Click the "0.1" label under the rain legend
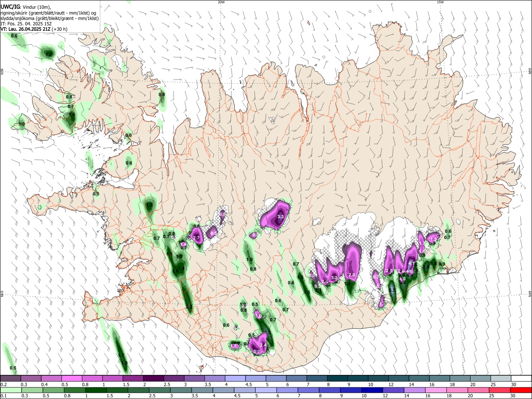 click(x=3, y=396)
